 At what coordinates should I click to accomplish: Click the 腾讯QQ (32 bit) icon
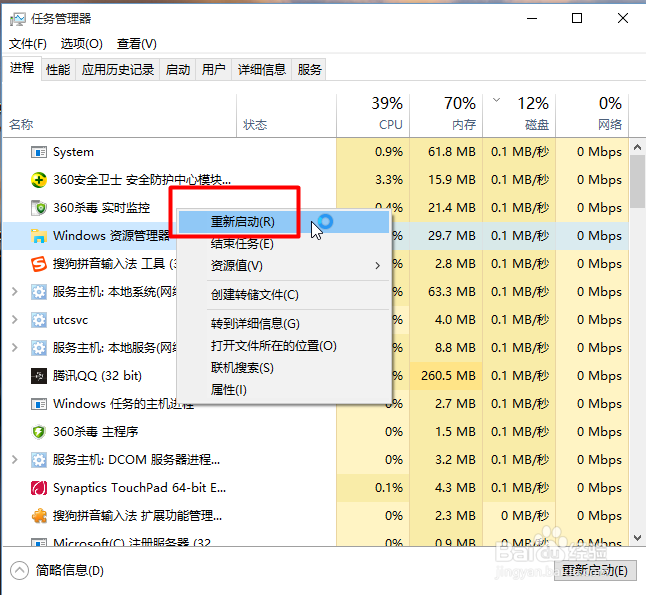coord(39,376)
